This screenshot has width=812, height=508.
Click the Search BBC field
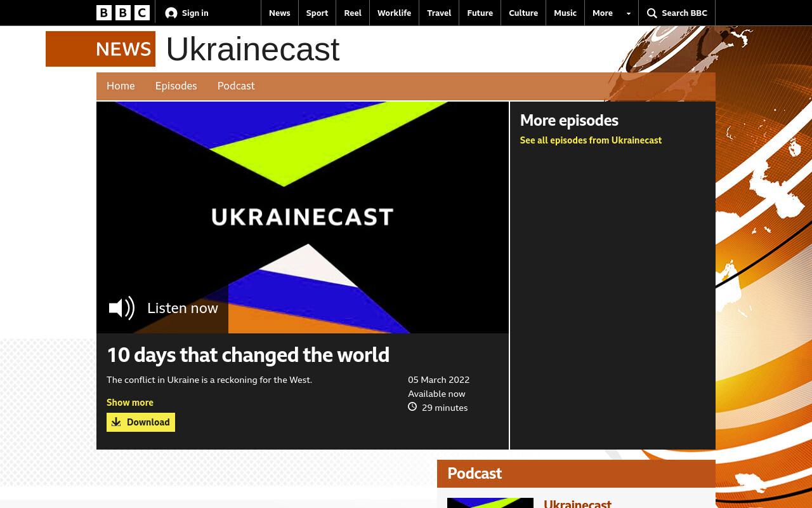pyautogui.click(x=677, y=13)
